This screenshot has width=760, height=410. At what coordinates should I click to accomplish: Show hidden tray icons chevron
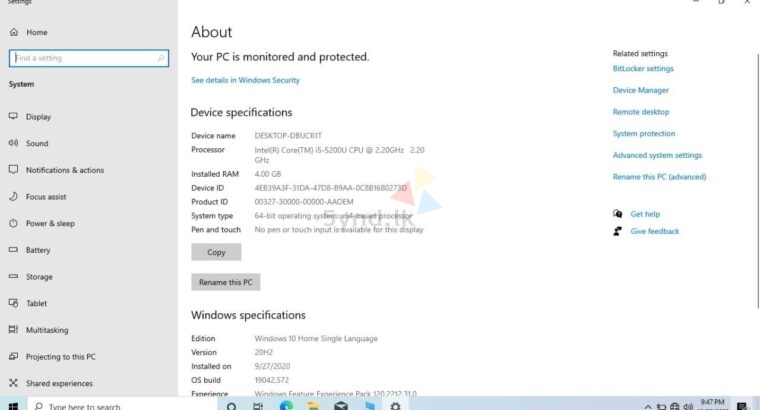[x=648, y=407]
